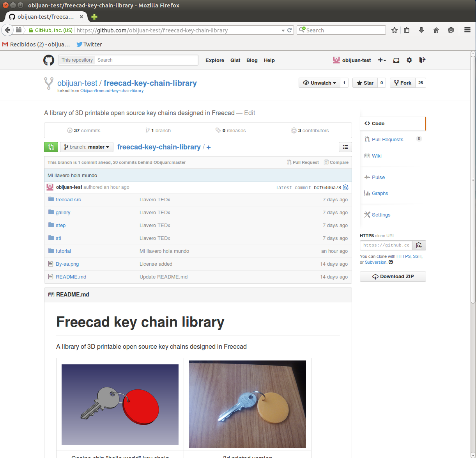View the 3 contributors link
The image size is (476, 458).
tap(310, 130)
